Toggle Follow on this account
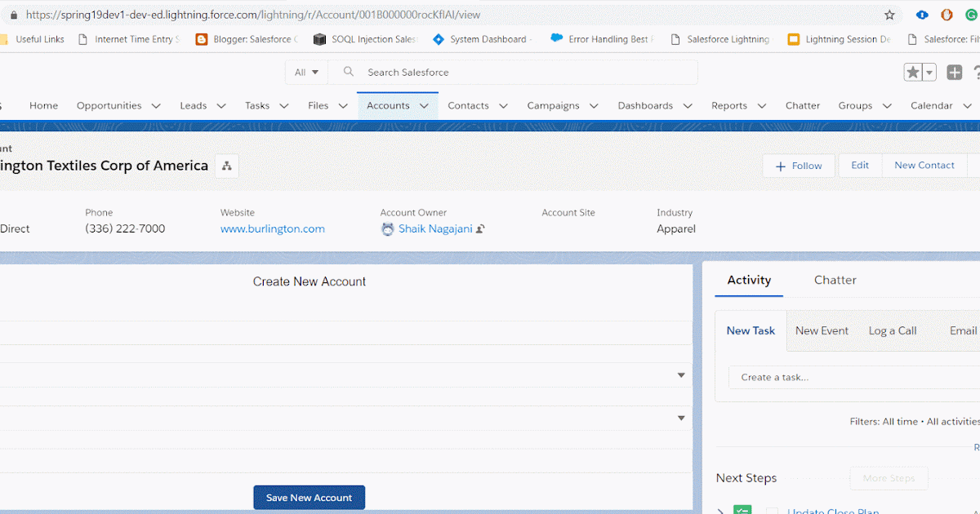 [x=798, y=165]
